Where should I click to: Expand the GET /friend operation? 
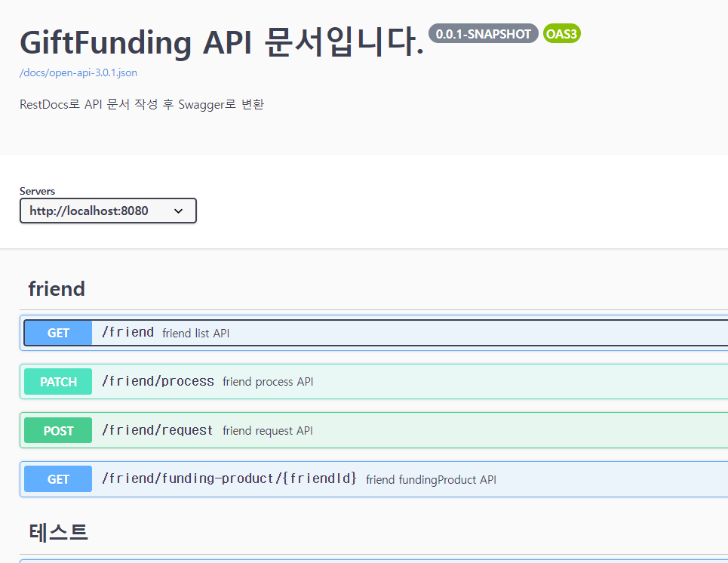pos(376,333)
